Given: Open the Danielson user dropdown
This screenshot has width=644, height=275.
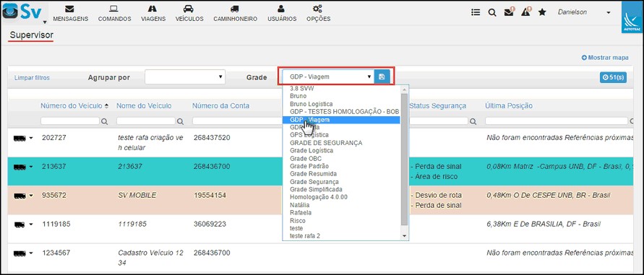Looking at the screenshot, I should point(583,12).
